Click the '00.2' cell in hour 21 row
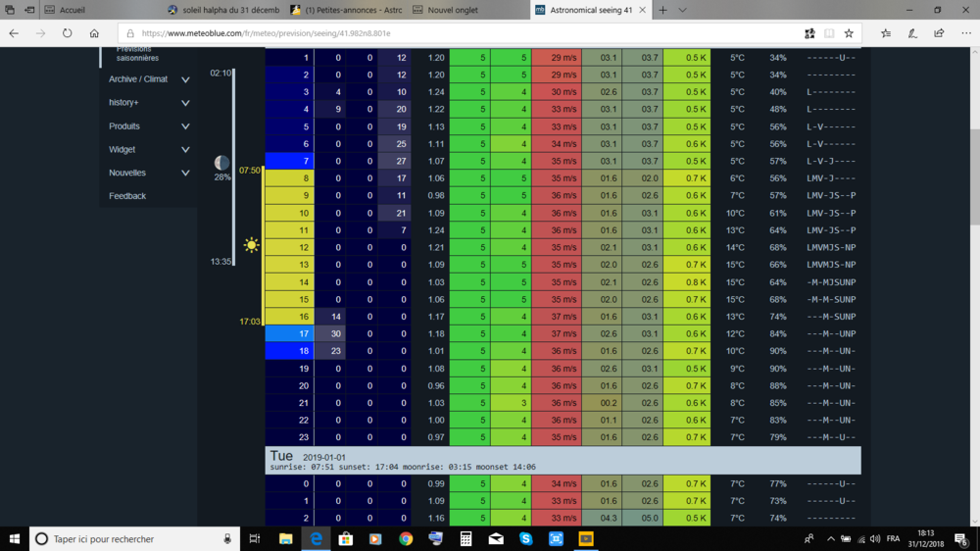Image resolution: width=980 pixels, height=551 pixels. [x=602, y=403]
